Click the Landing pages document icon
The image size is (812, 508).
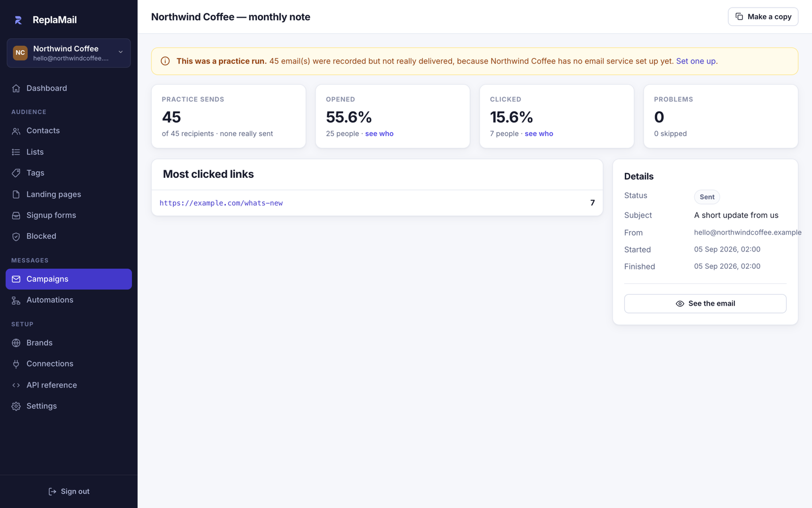point(16,195)
